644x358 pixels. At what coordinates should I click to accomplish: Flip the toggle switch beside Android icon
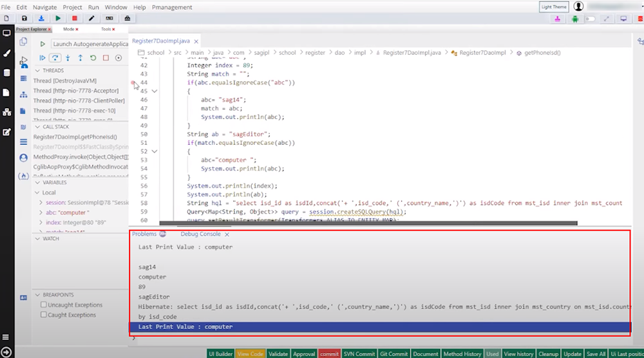[x=590, y=19]
